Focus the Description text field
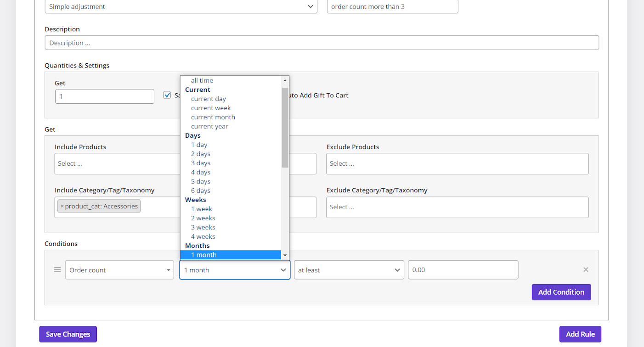 322,43
